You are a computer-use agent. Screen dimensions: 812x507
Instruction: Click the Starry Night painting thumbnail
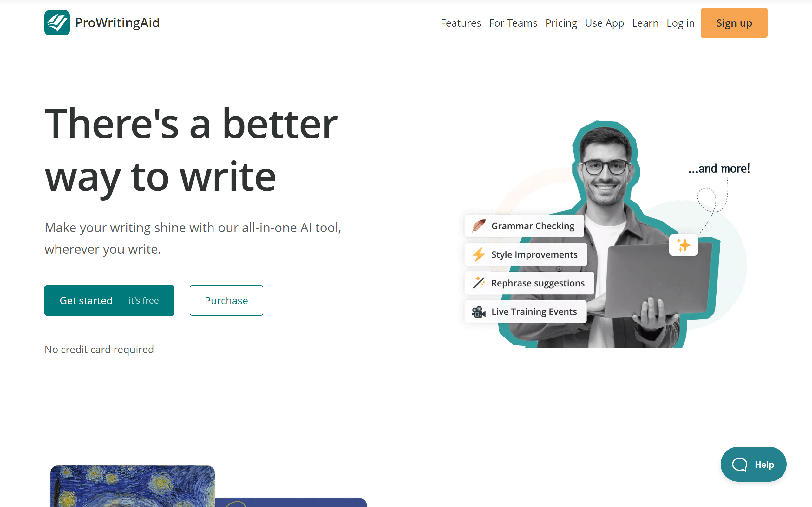(133, 486)
